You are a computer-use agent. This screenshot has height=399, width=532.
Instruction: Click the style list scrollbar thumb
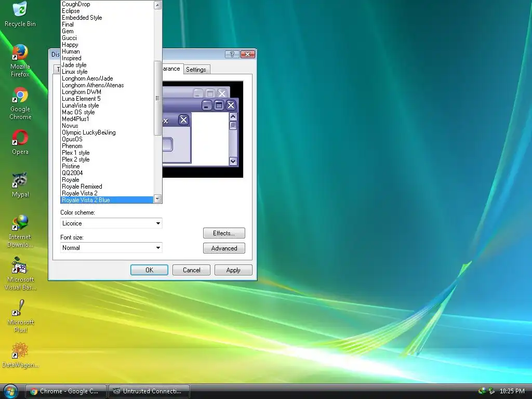tap(157, 98)
